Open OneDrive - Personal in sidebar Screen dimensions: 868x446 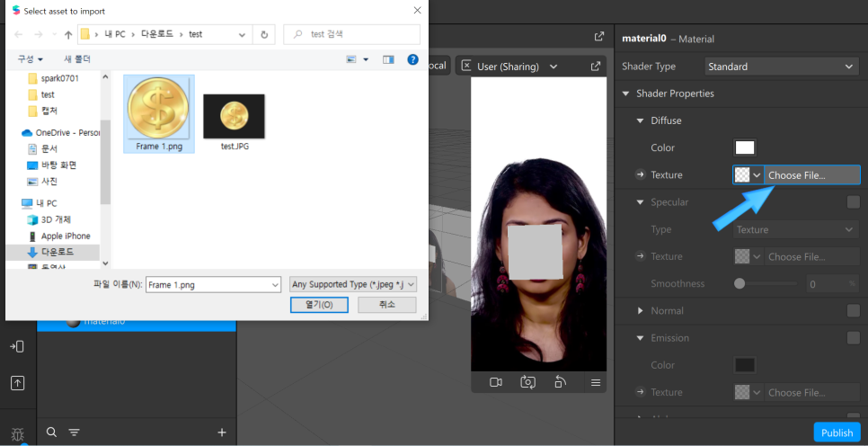click(60, 132)
